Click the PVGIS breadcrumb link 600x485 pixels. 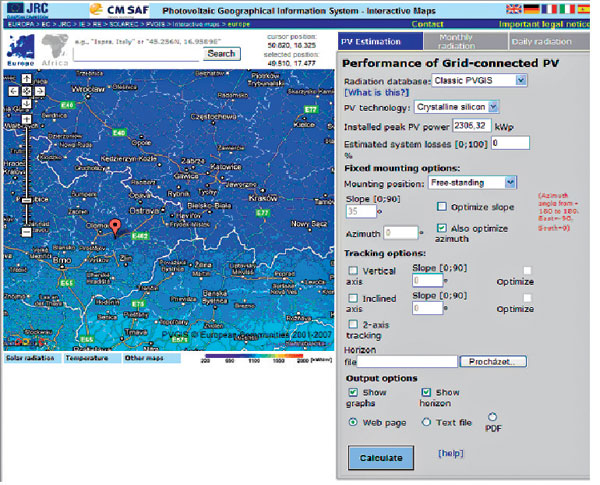155,24
